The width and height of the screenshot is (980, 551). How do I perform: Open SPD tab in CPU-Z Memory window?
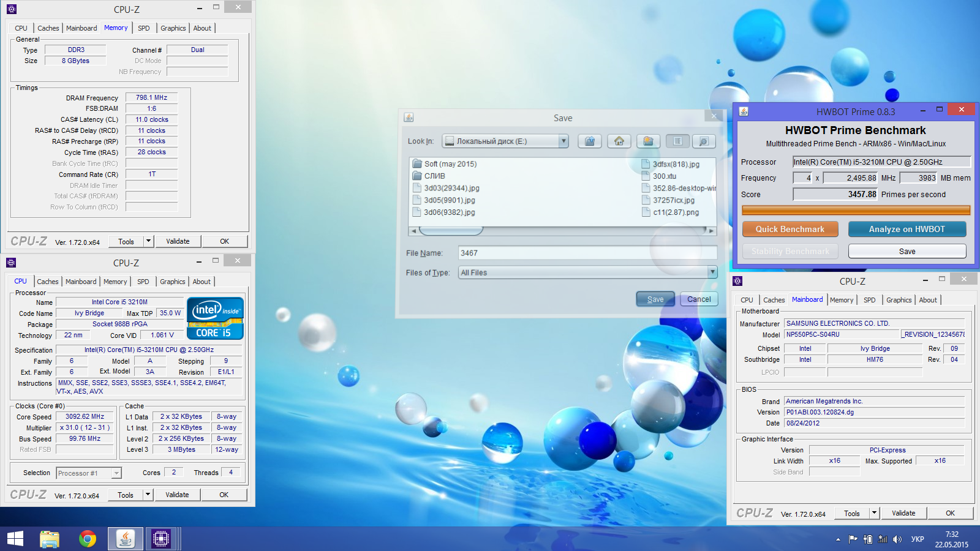[144, 28]
